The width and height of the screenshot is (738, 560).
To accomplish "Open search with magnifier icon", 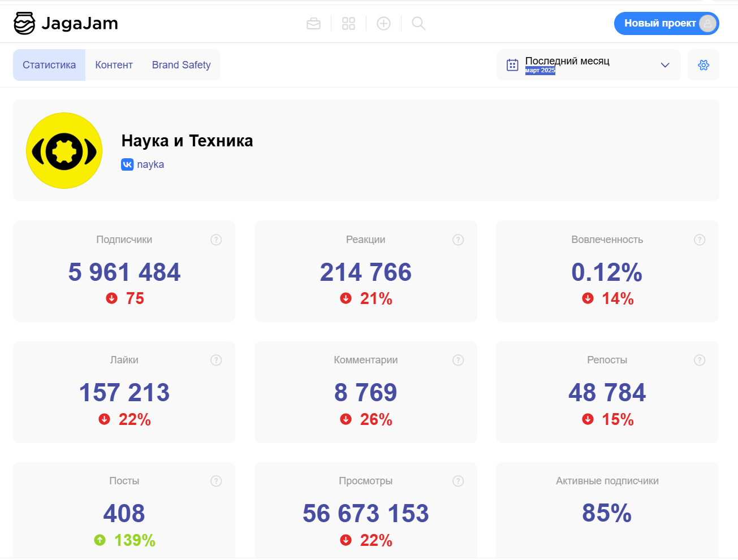I will [x=418, y=23].
